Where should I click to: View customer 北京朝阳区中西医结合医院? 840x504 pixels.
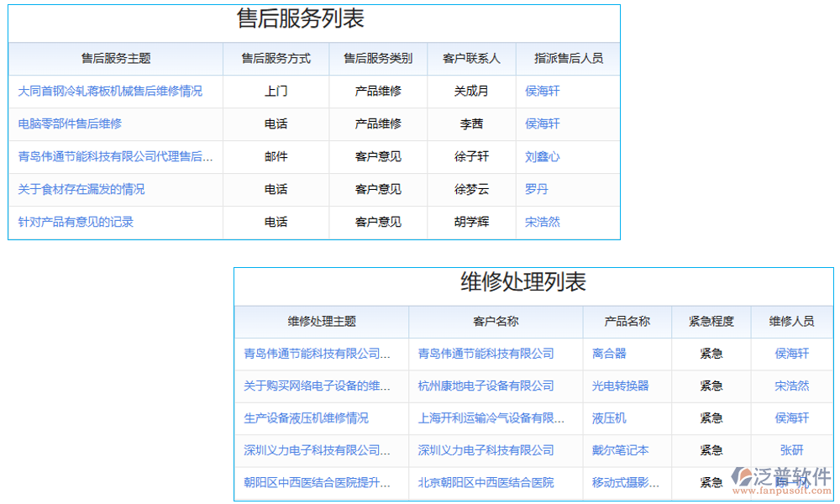point(486,483)
